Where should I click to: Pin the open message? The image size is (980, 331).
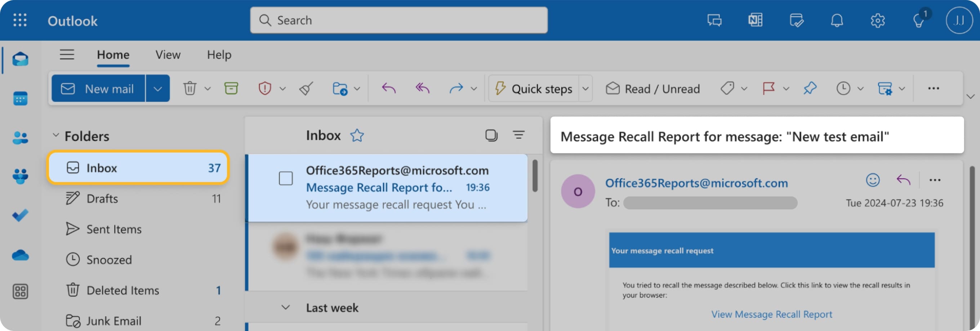point(810,88)
